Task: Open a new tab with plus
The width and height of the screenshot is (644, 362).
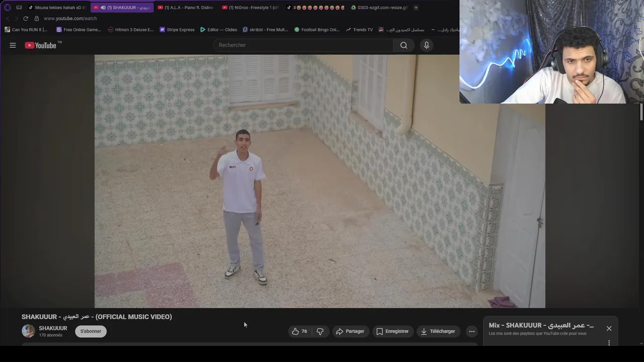Action: click(416, 8)
